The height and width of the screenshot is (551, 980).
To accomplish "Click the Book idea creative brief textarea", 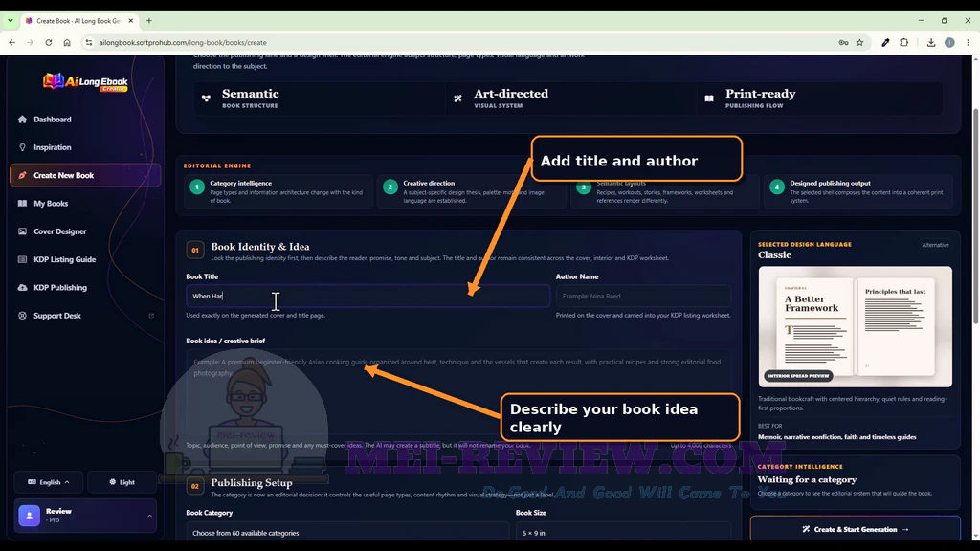I will coord(458,392).
